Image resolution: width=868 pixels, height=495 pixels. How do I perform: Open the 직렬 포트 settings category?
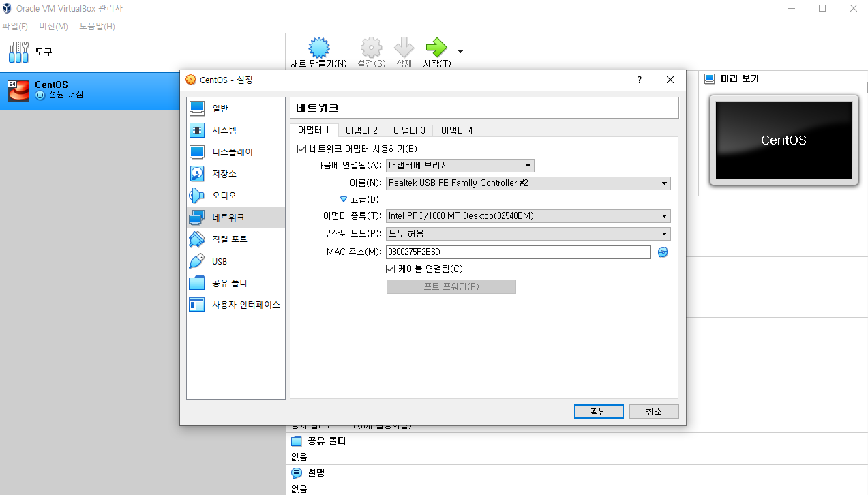pyautogui.click(x=236, y=239)
